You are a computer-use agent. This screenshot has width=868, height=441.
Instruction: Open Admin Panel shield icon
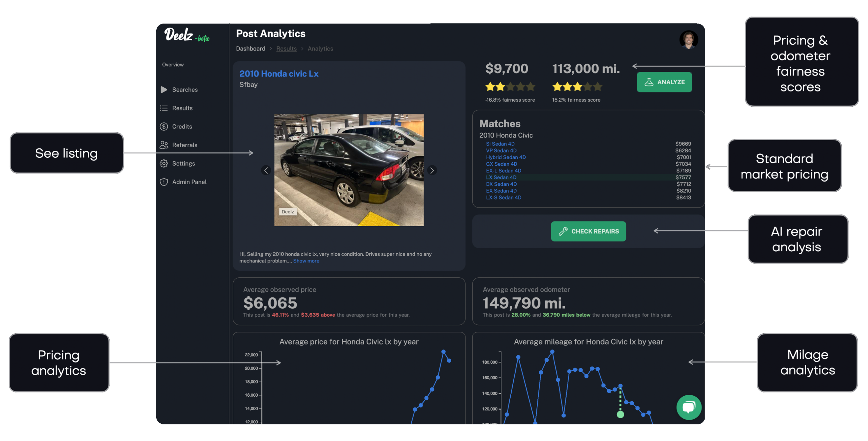(x=164, y=182)
